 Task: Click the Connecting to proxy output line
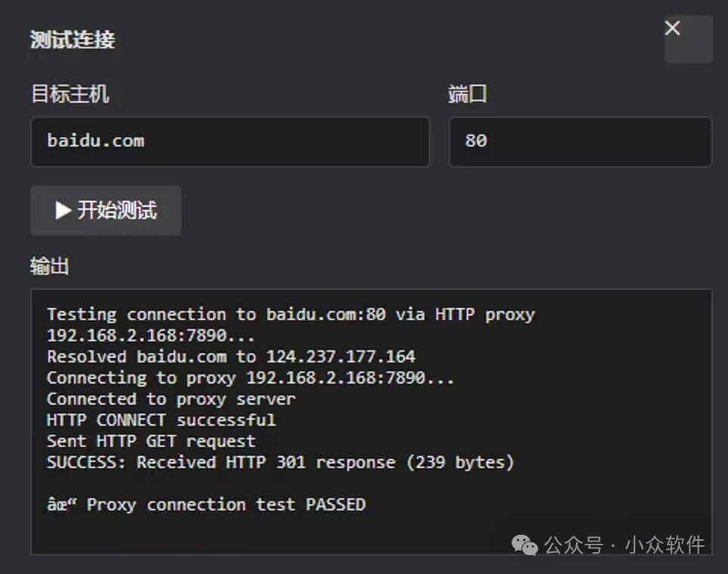click(x=249, y=377)
